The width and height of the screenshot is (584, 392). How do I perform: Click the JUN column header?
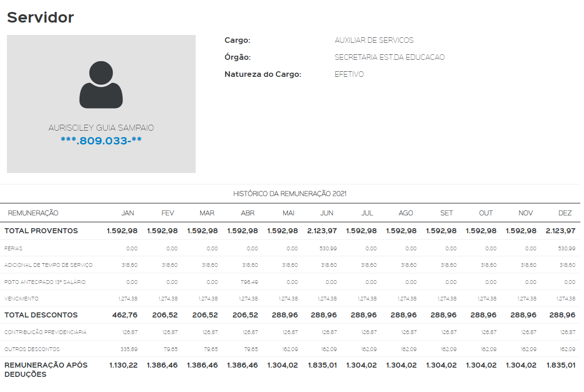pos(327,213)
